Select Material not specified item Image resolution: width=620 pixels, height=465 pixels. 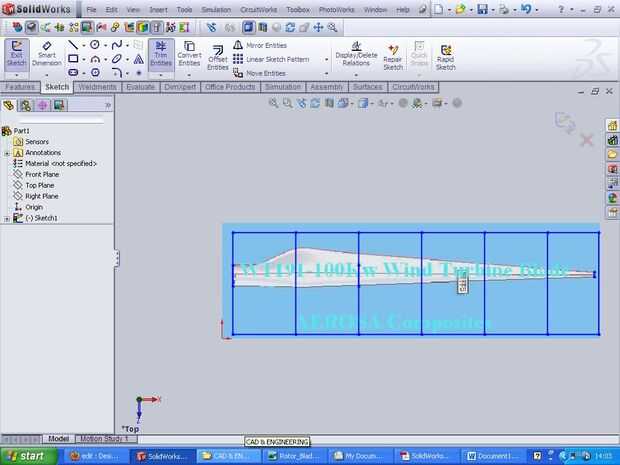click(55, 164)
